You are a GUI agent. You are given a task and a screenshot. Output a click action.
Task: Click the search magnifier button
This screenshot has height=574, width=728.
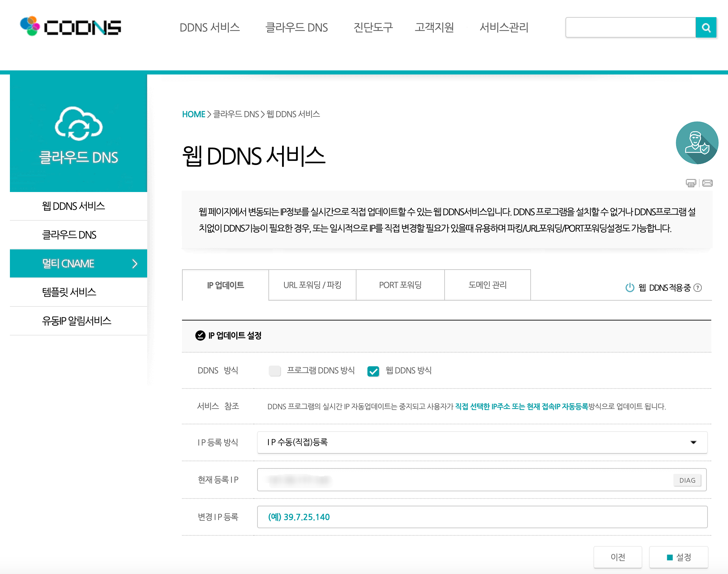pos(706,28)
